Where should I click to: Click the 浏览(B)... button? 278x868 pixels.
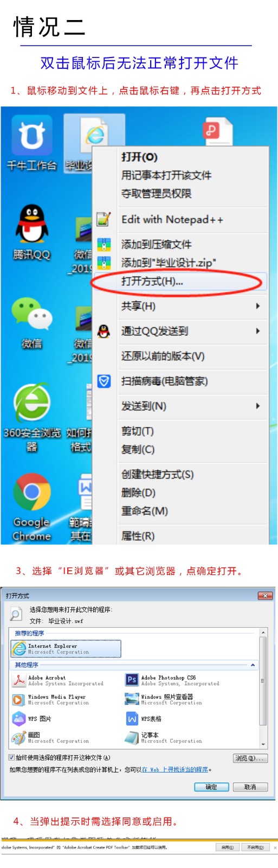coord(250,758)
